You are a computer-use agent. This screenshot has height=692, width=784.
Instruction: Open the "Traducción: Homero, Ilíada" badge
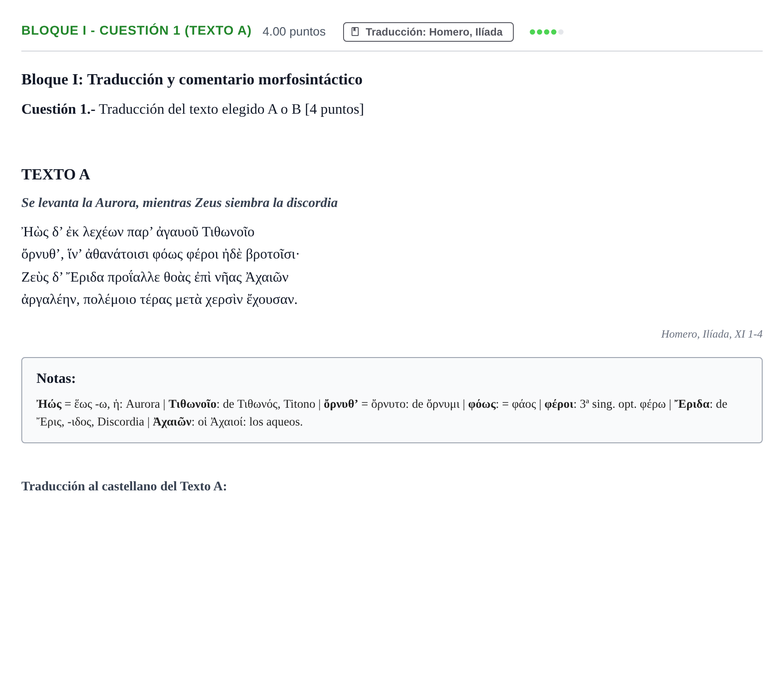tap(428, 32)
